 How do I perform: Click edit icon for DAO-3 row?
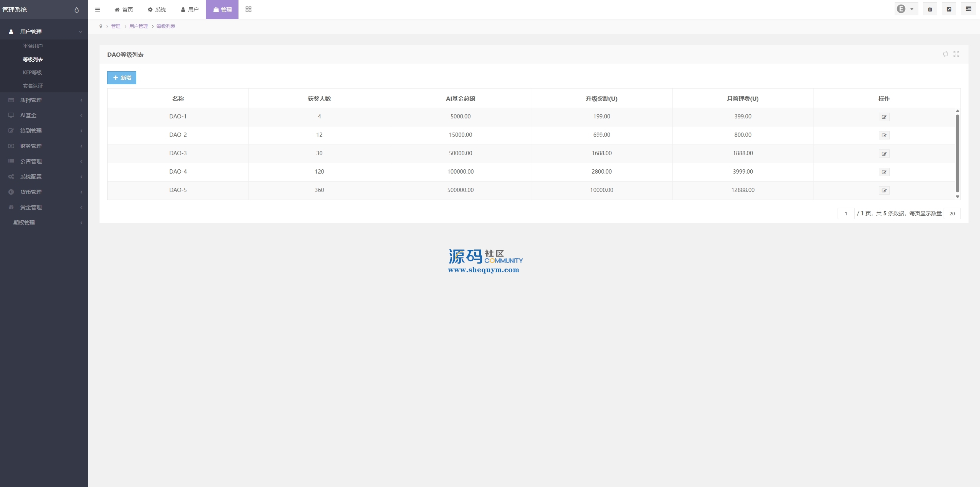click(884, 154)
